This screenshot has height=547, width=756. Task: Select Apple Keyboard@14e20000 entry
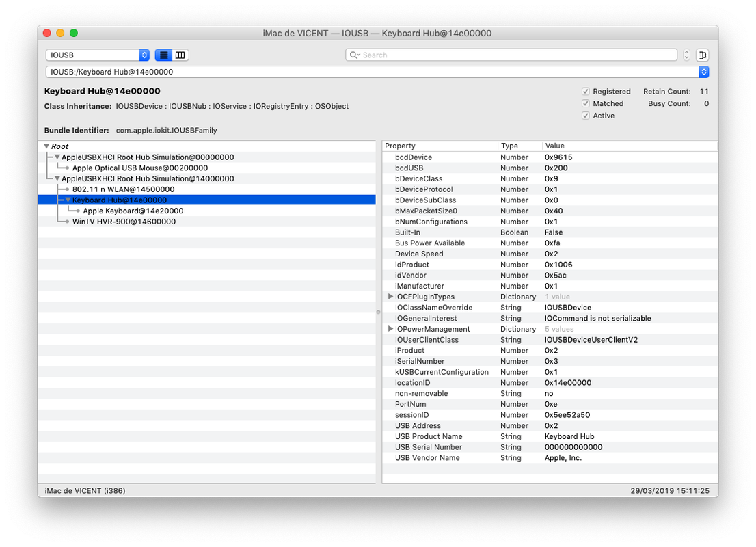[133, 211]
